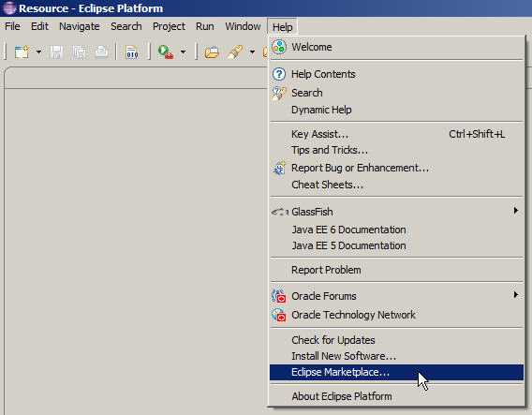Open the Navigate menu
The image size is (532, 415).
coord(80,26)
